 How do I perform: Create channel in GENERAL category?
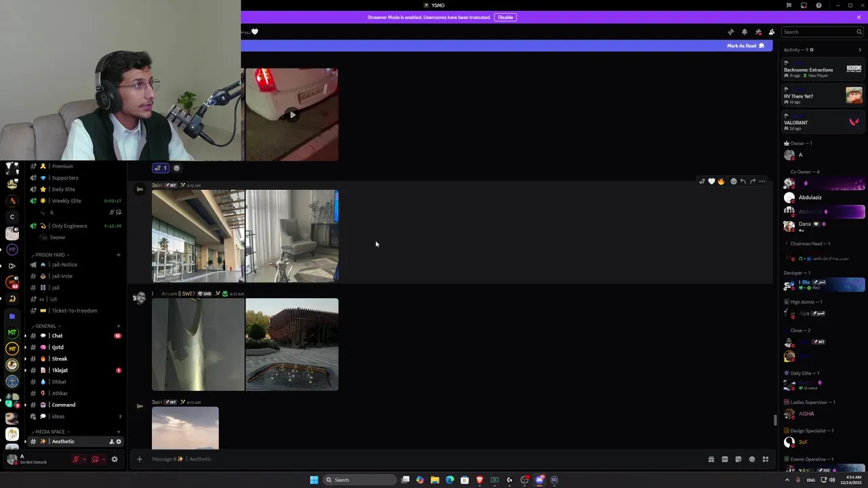click(118, 326)
